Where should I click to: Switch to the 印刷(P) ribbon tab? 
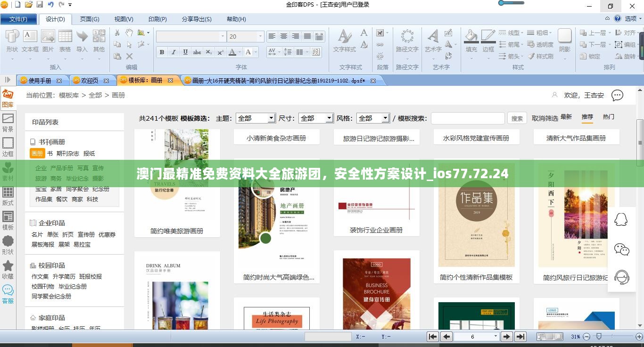click(x=157, y=19)
